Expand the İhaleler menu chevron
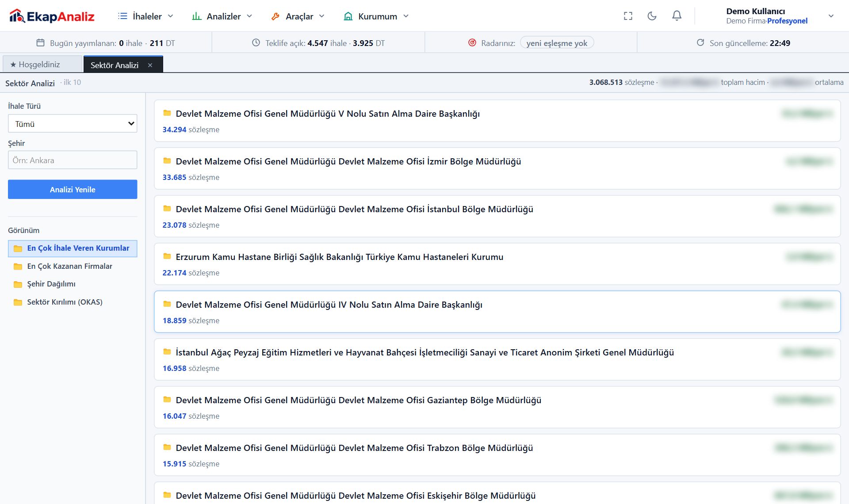This screenshot has width=849, height=504. click(171, 16)
